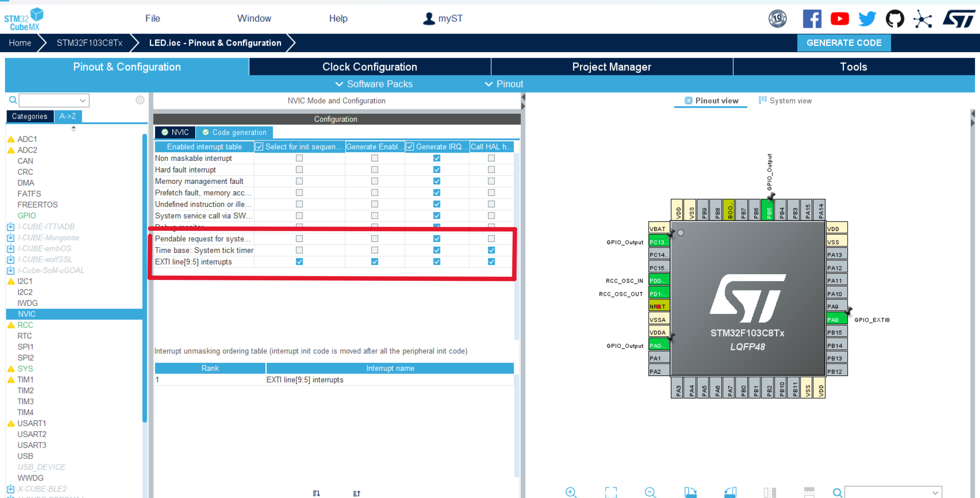Click the download icon beside X-CUBE-BLE2
Image resolution: width=980 pixels, height=498 pixels.
[x=11, y=489]
